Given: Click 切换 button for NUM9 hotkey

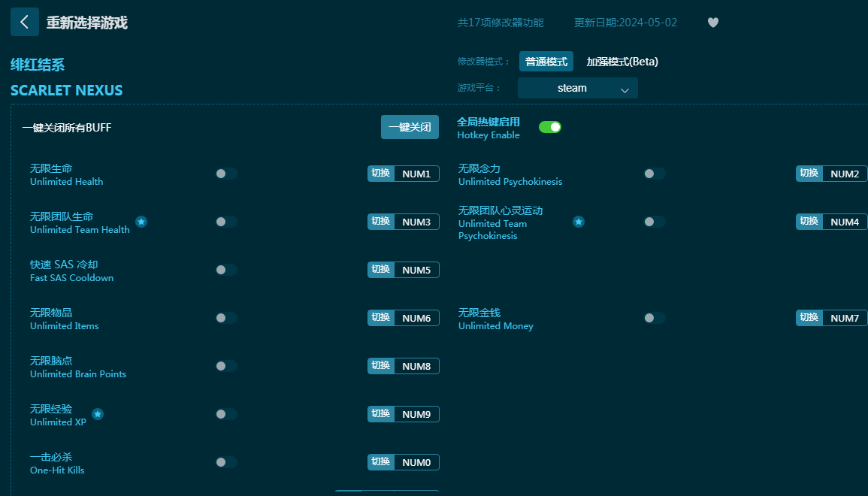Looking at the screenshot, I should (x=381, y=415).
